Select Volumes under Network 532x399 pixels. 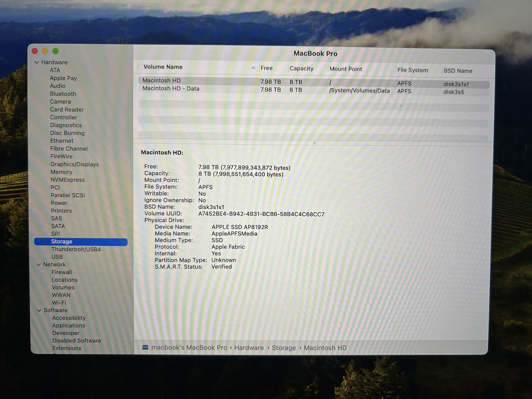point(63,287)
